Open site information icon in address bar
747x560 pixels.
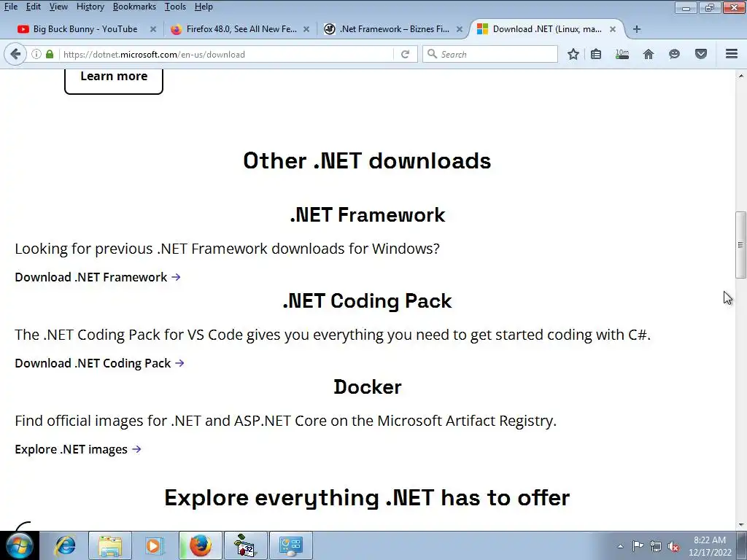[36, 54]
